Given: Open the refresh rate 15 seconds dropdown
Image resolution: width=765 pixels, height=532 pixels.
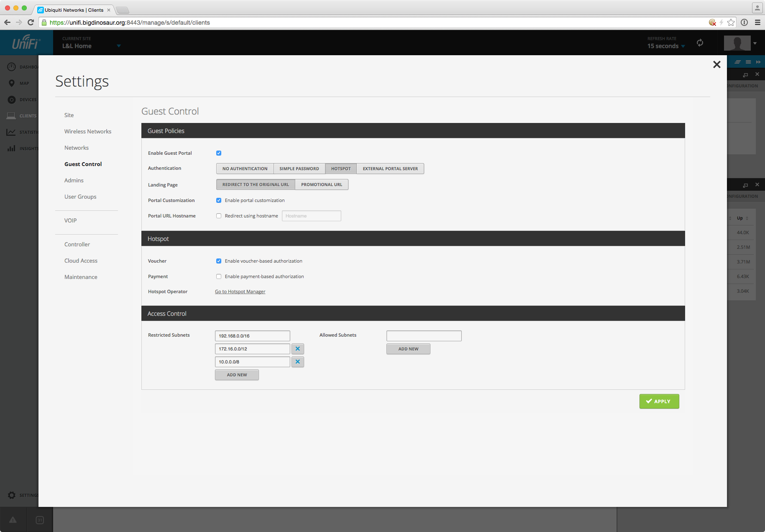Looking at the screenshot, I should tap(666, 46).
